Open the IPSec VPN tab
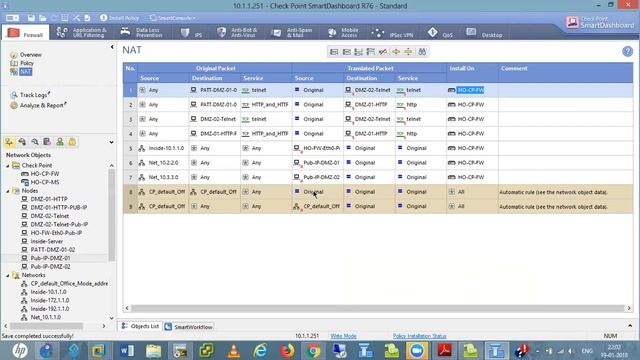 (393, 33)
